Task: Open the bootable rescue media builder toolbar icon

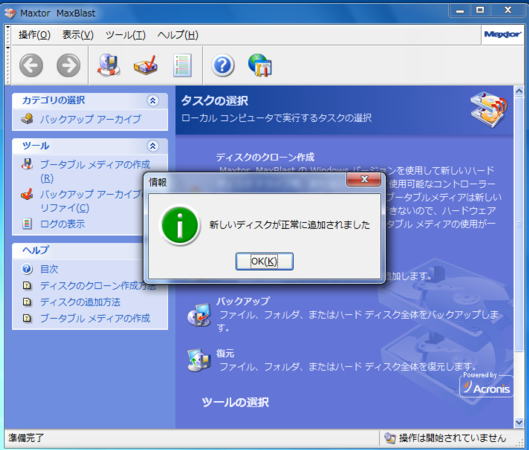Action: pyautogui.click(x=109, y=64)
